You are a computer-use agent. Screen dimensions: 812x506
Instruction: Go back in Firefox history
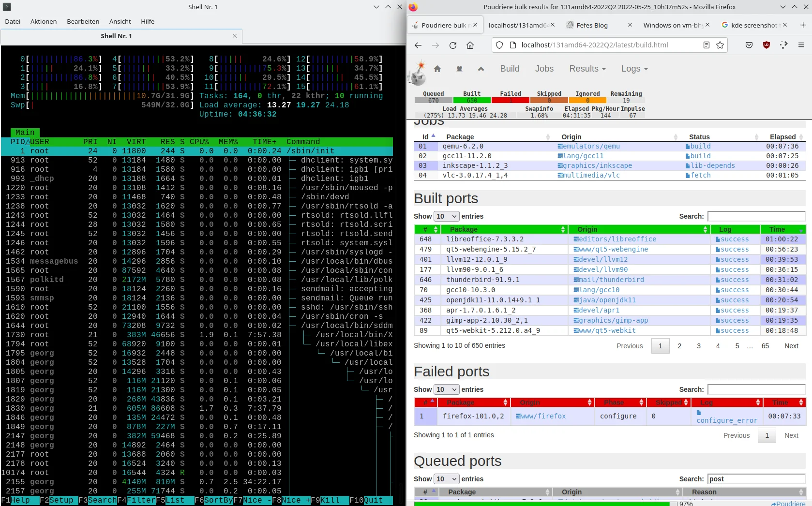[x=418, y=45]
